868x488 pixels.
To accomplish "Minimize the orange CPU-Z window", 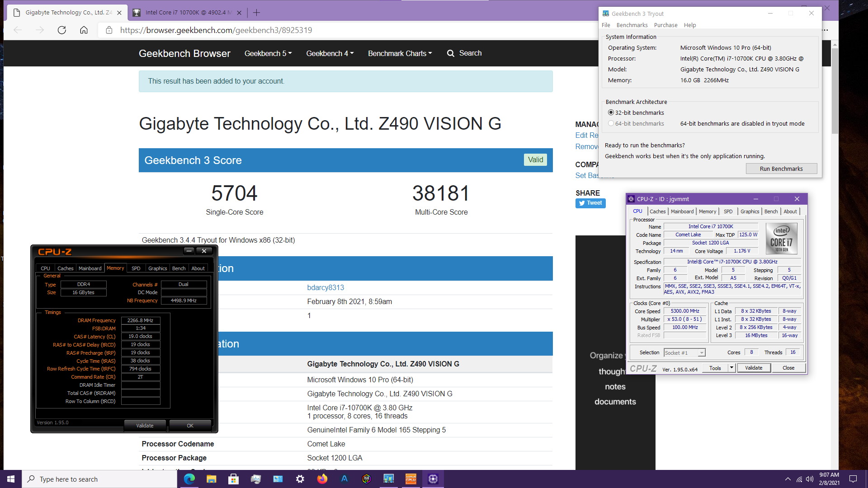I will click(x=189, y=251).
